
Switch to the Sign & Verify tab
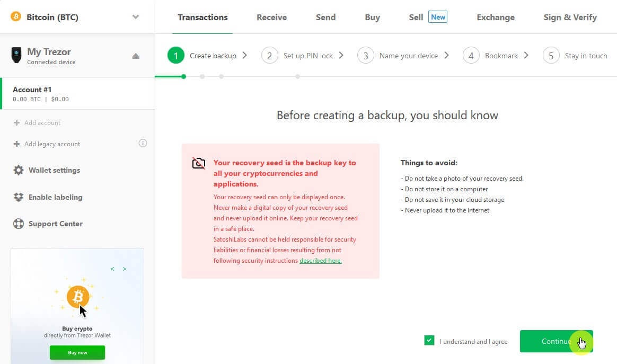[x=570, y=17]
